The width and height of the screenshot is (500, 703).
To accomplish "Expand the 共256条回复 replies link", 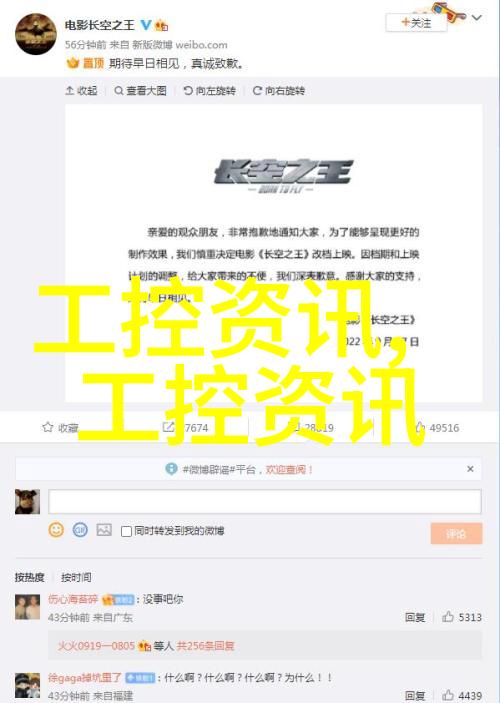I will pyautogui.click(x=205, y=646).
